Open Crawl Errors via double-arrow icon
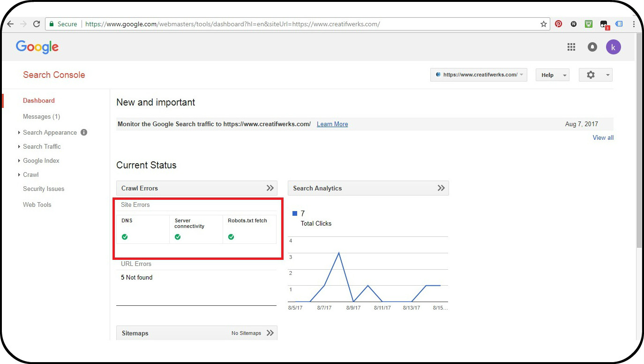 tap(270, 188)
